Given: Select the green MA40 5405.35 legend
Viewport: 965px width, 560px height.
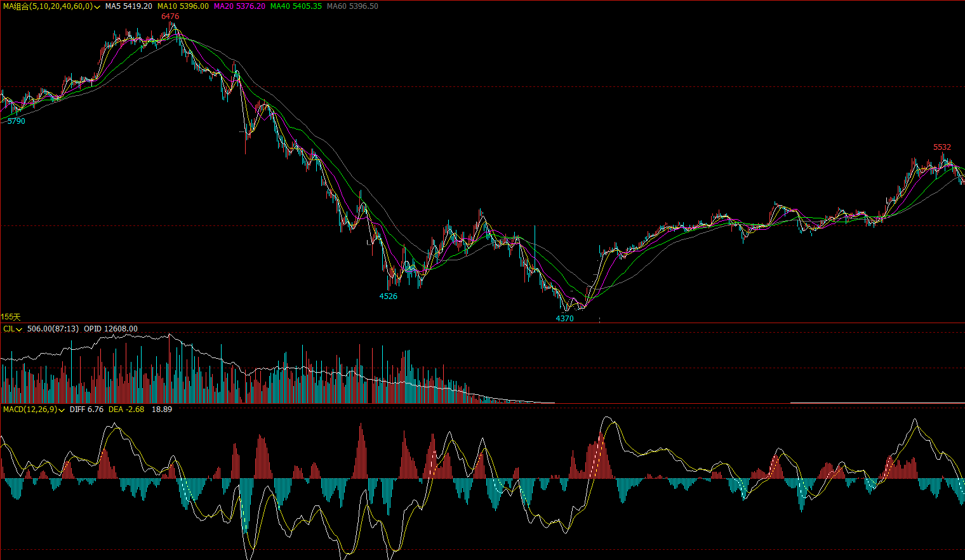Looking at the screenshot, I should click(296, 6).
